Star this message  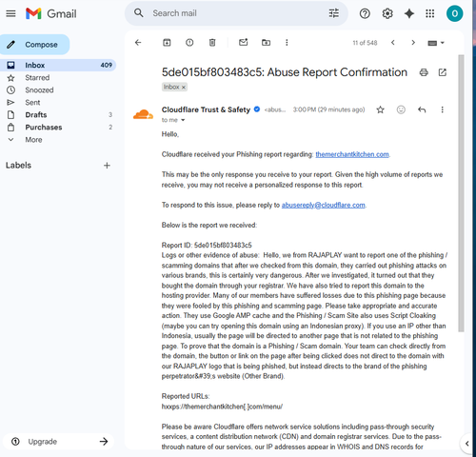point(380,109)
